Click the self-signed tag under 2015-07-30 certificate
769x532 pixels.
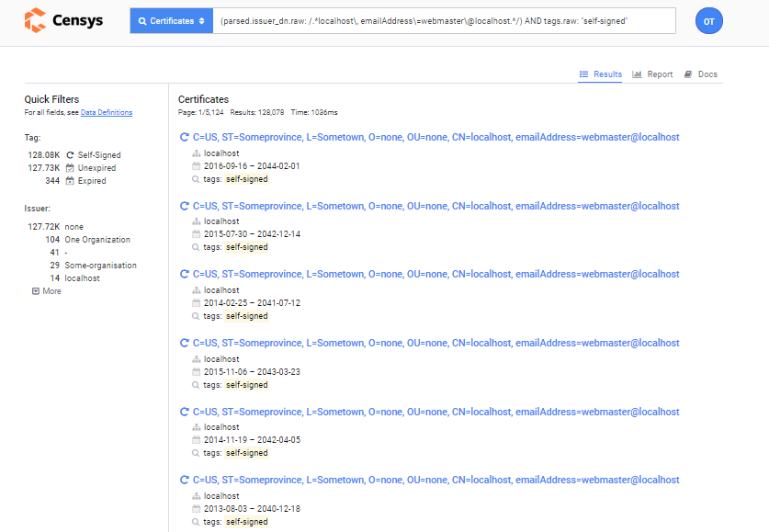coord(247,247)
